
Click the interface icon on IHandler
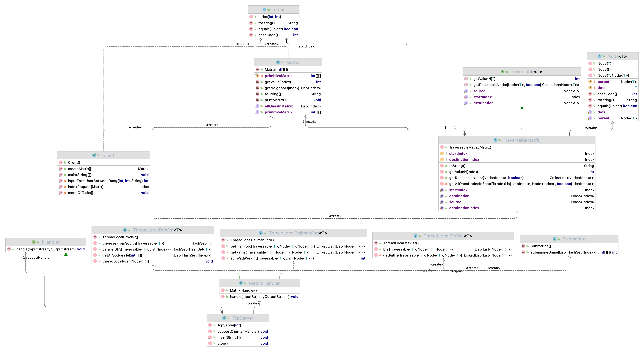(34, 242)
